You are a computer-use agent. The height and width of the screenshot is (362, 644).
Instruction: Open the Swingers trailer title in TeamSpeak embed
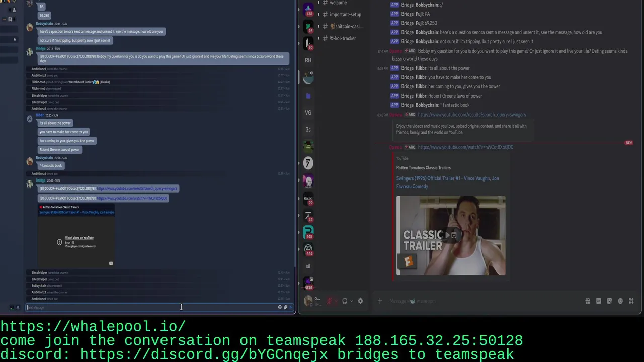[77, 212]
